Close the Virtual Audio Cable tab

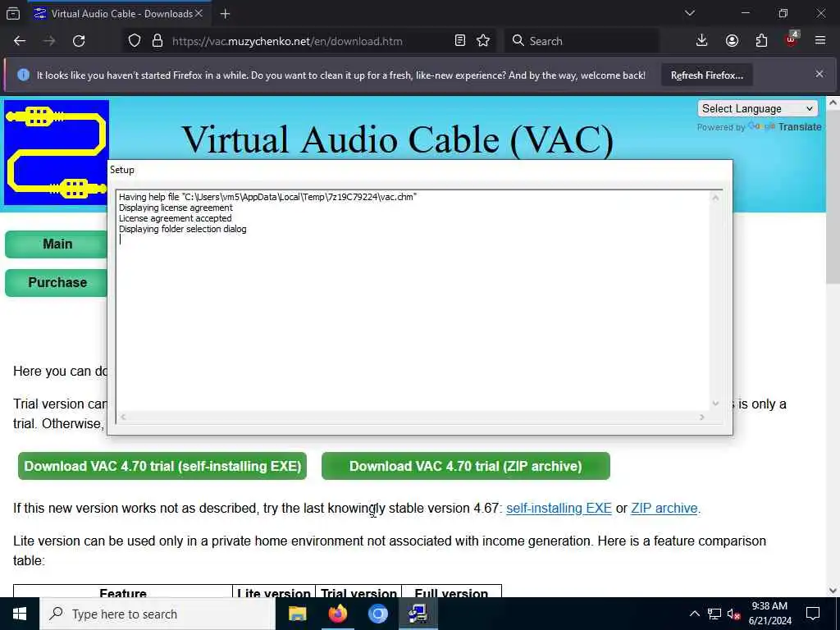[x=199, y=13]
